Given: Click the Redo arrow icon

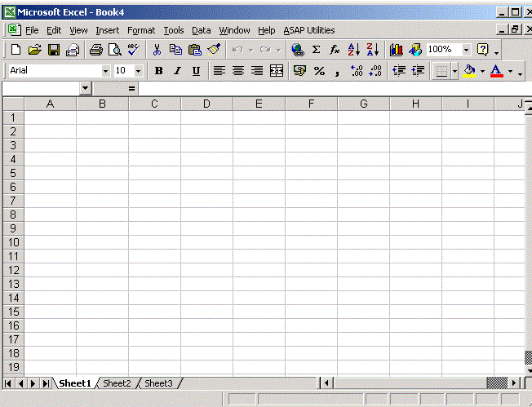Looking at the screenshot, I should click(265, 50).
